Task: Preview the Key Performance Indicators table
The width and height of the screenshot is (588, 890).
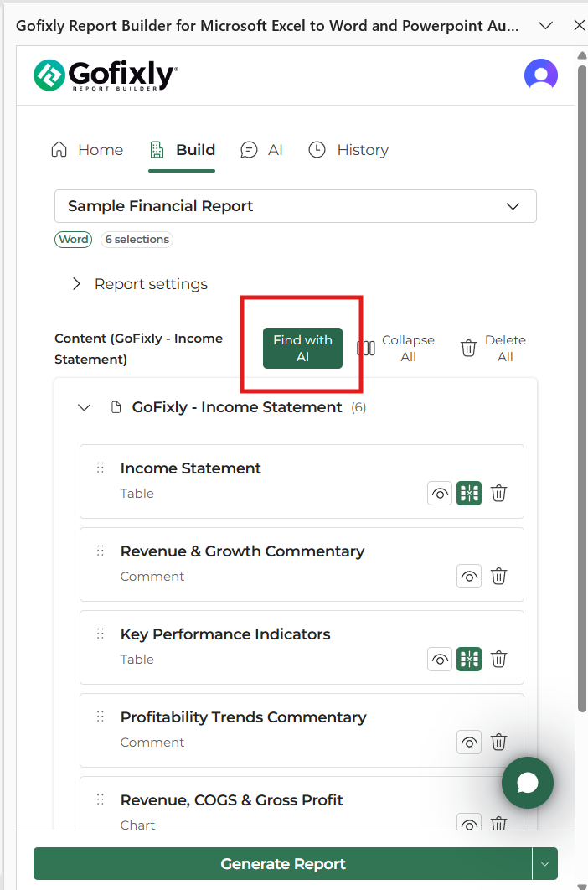Action: click(439, 659)
